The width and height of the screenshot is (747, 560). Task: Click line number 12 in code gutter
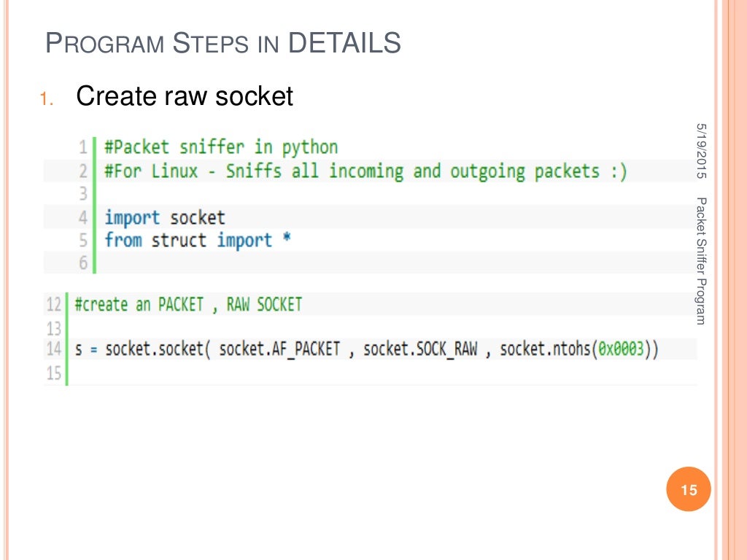54,304
